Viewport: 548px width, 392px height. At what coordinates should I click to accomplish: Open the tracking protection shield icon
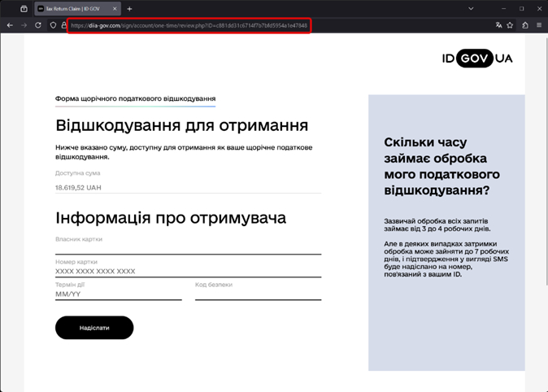(x=53, y=25)
